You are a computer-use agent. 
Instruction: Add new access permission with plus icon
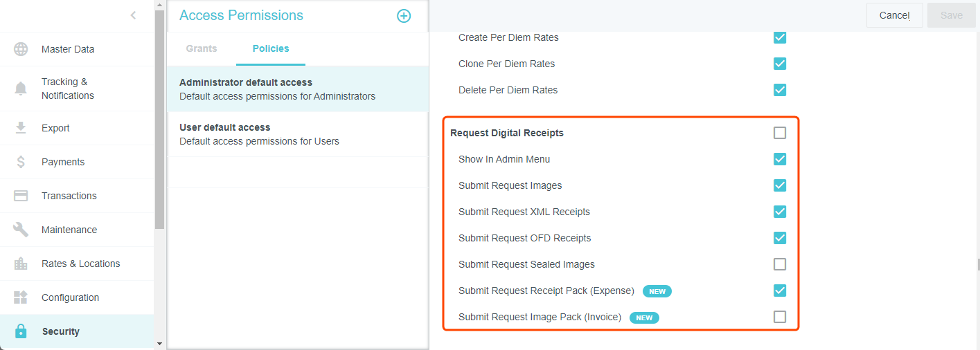tap(404, 16)
